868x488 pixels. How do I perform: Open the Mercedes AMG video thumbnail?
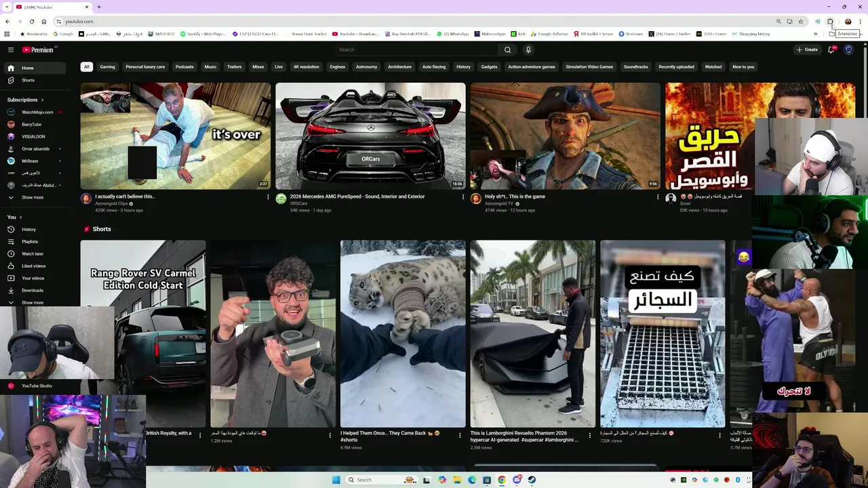click(370, 136)
